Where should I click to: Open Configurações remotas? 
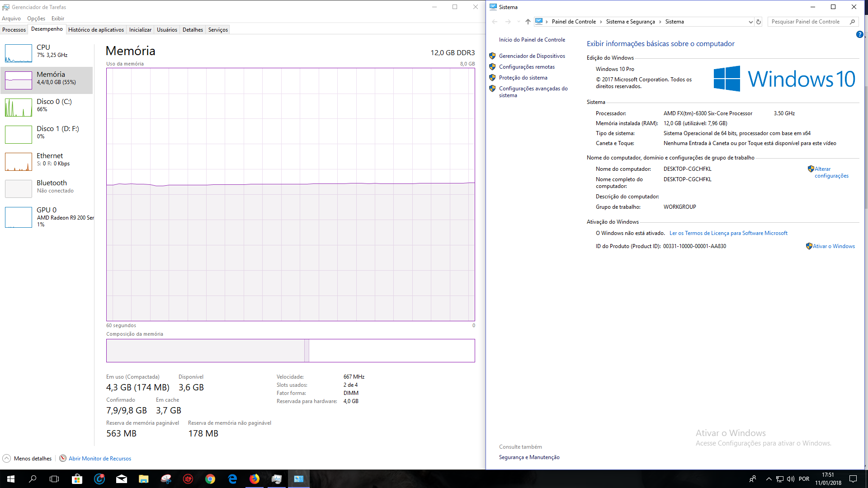[527, 67]
